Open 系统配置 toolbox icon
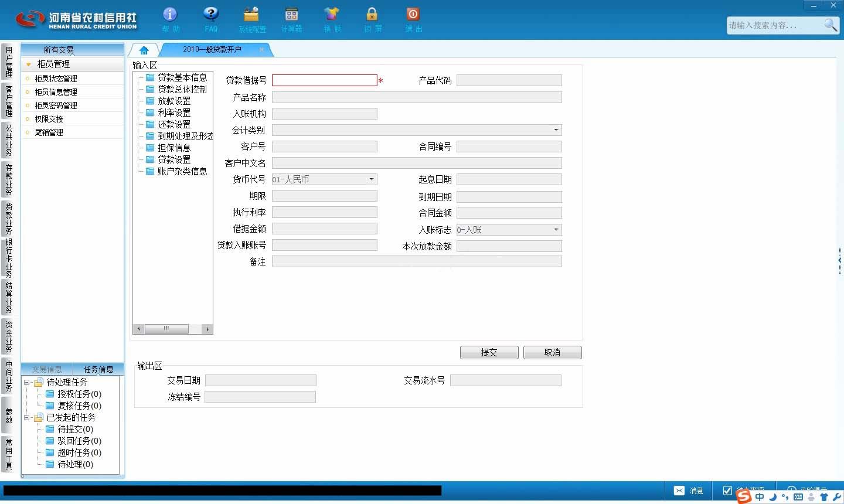 tap(251, 14)
